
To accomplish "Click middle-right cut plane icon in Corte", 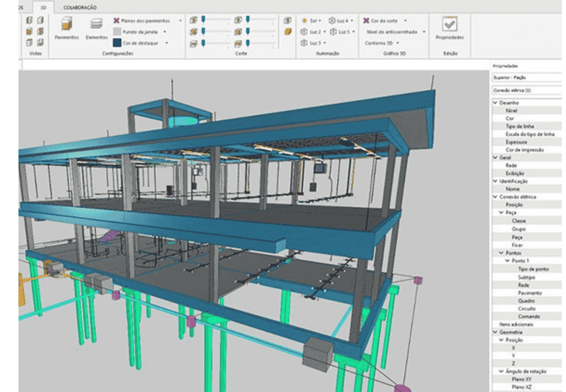I will tap(238, 32).
